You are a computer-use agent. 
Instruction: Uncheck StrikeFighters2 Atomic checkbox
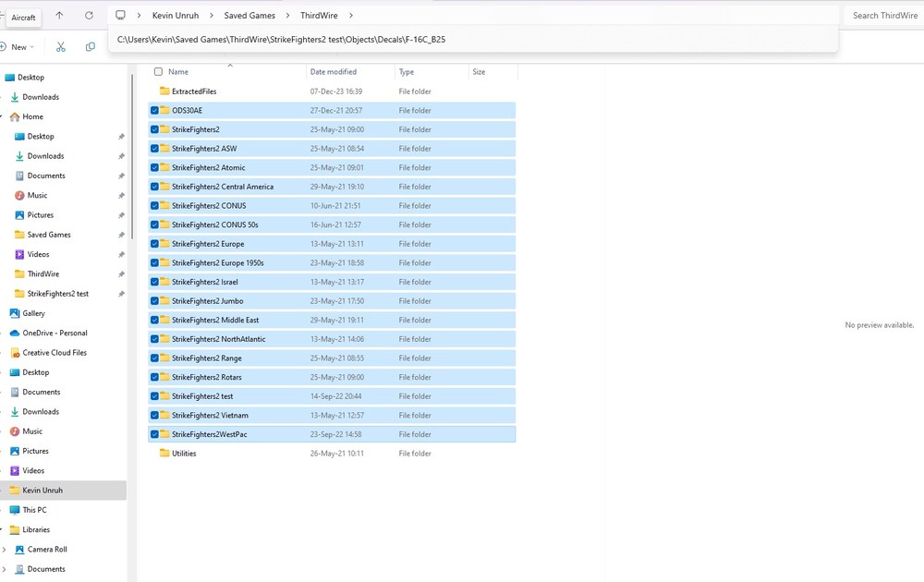(x=154, y=167)
